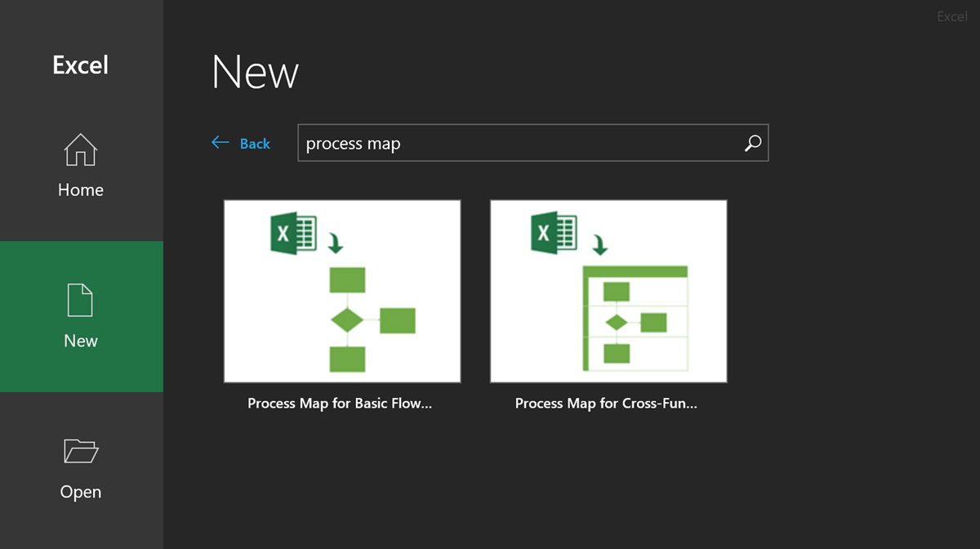This screenshot has width=980, height=549.
Task: Open Process Map for Cross-Fun title
Action: pos(606,404)
